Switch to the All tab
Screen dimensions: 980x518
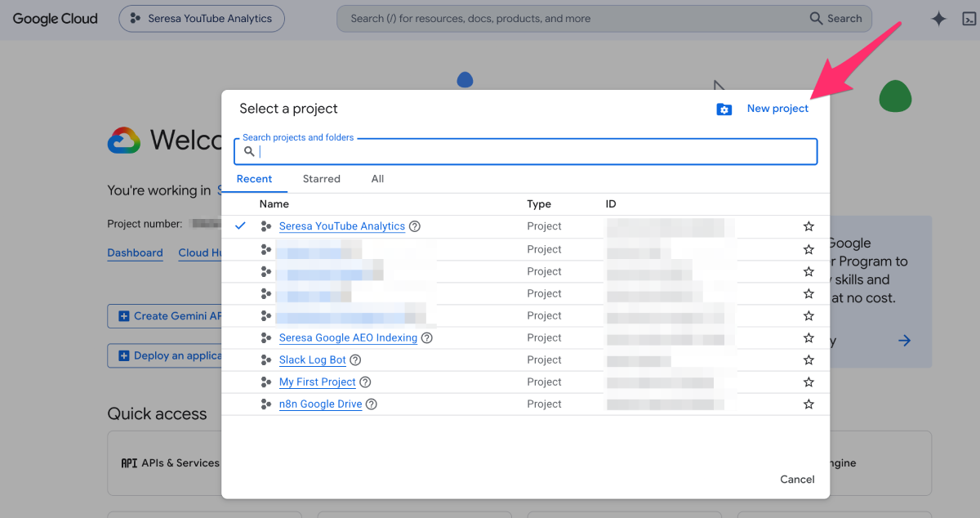[377, 179]
